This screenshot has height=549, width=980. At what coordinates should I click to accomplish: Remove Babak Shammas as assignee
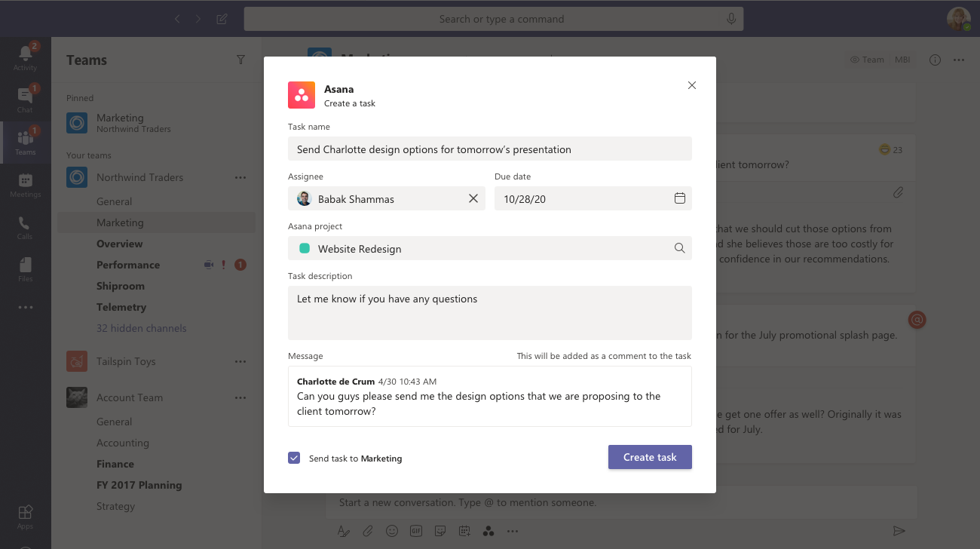[473, 198]
